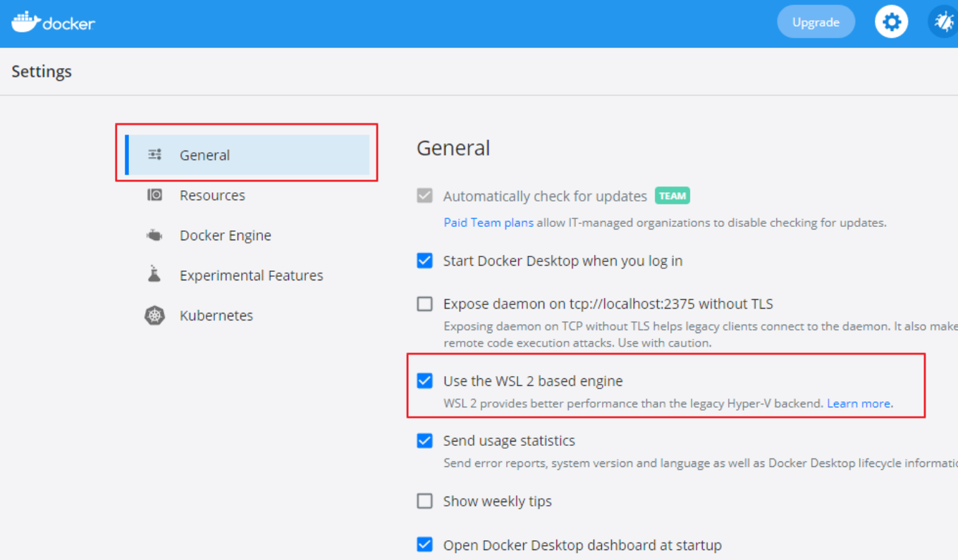Click the Resources camera icon
958x560 pixels.
(x=155, y=195)
